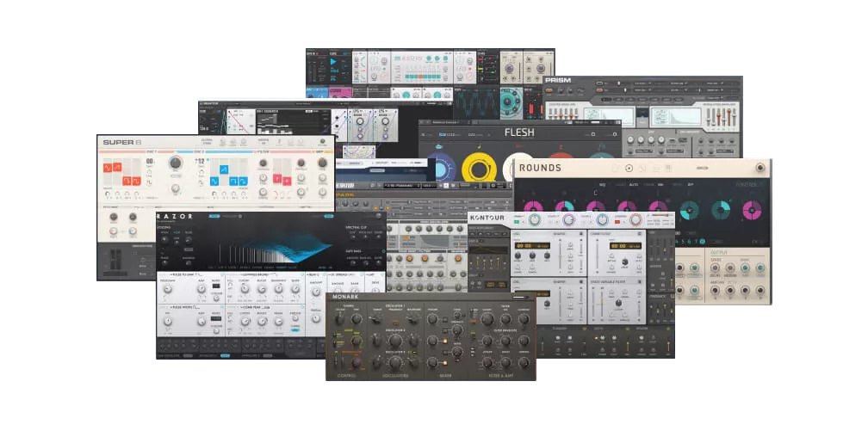Screen dimensions: 868x437
Task: Select the first orange sine waveform in Super 8 Osc 1
Action: click(x=108, y=167)
